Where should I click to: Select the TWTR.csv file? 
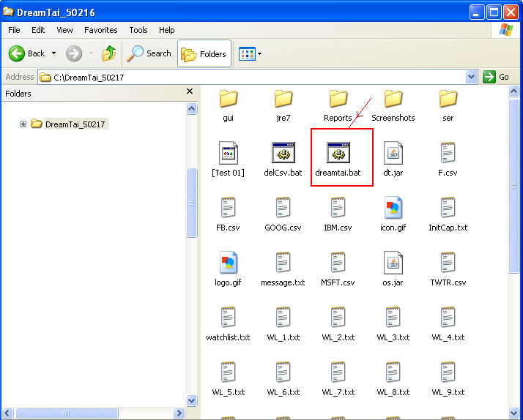coord(448,269)
